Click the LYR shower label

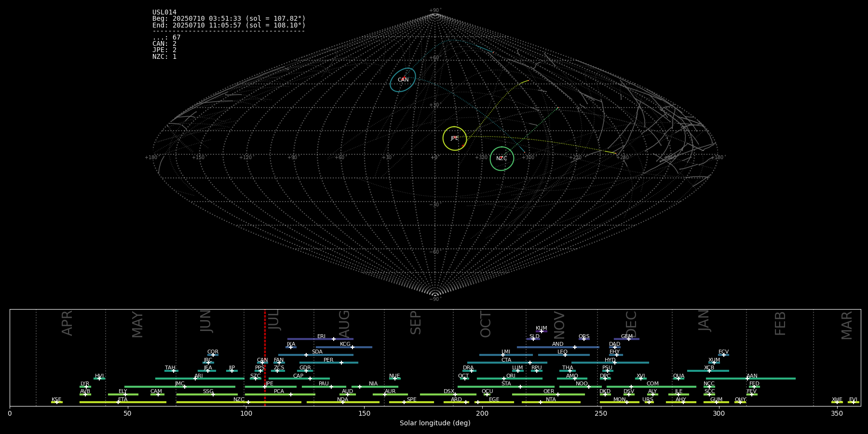85,384
